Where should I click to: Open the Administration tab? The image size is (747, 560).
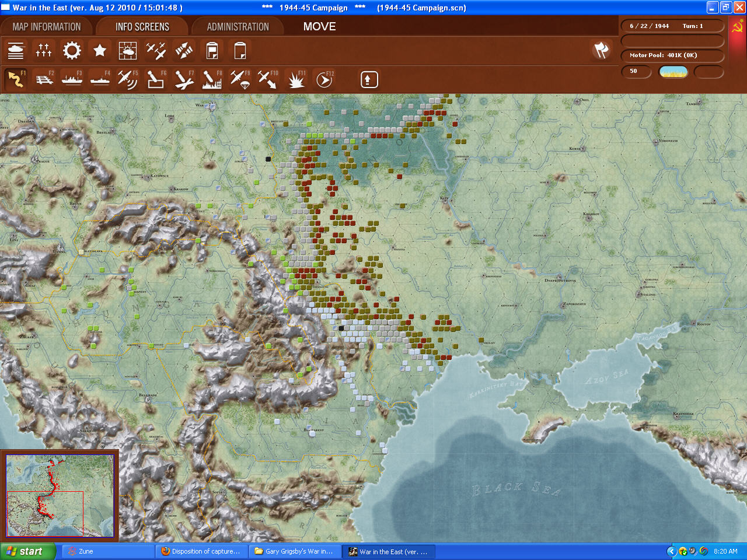click(x=238, y=27)
